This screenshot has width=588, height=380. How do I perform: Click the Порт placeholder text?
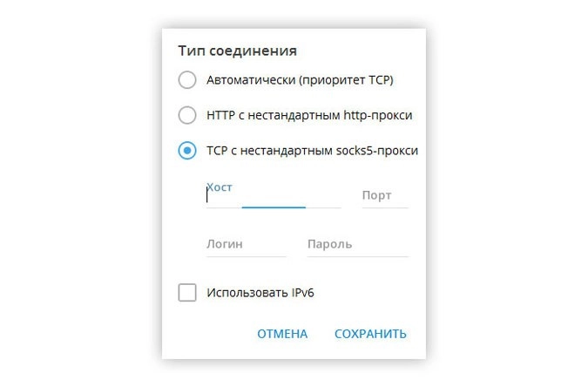(x=376, y=195)
